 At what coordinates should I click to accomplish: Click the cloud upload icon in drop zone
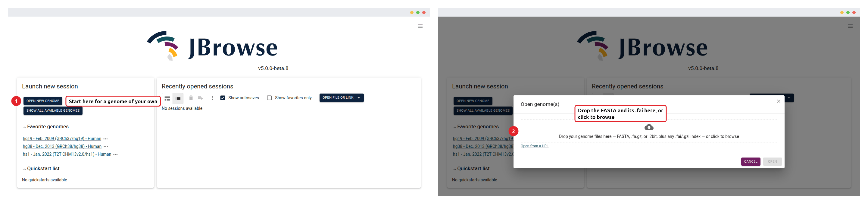click(x=649, y=127)
